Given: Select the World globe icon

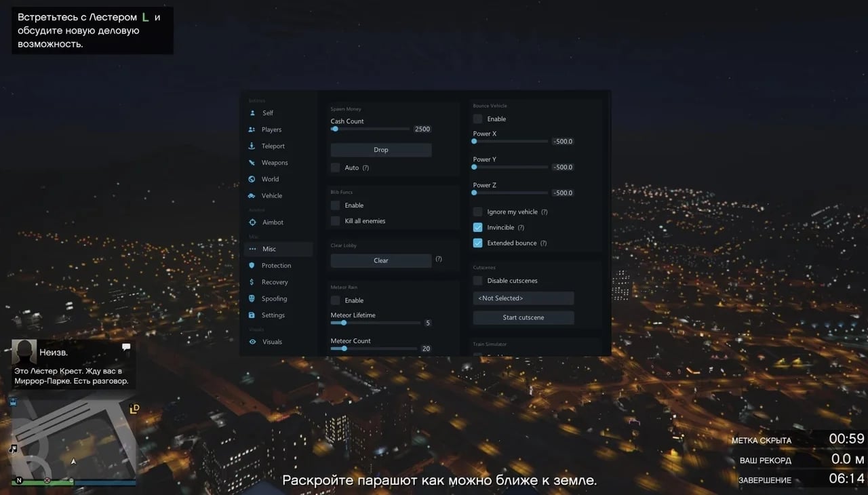Looking at the screenshot, I should [252, 179].
